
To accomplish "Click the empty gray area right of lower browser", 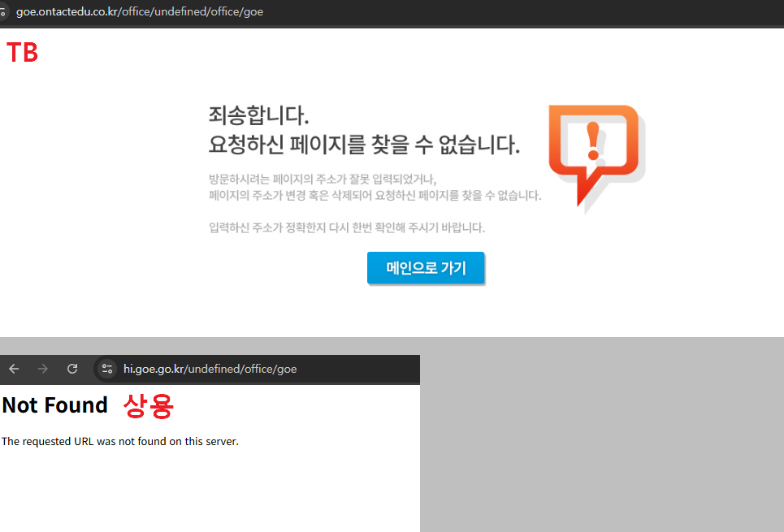I will coord(601,435).
